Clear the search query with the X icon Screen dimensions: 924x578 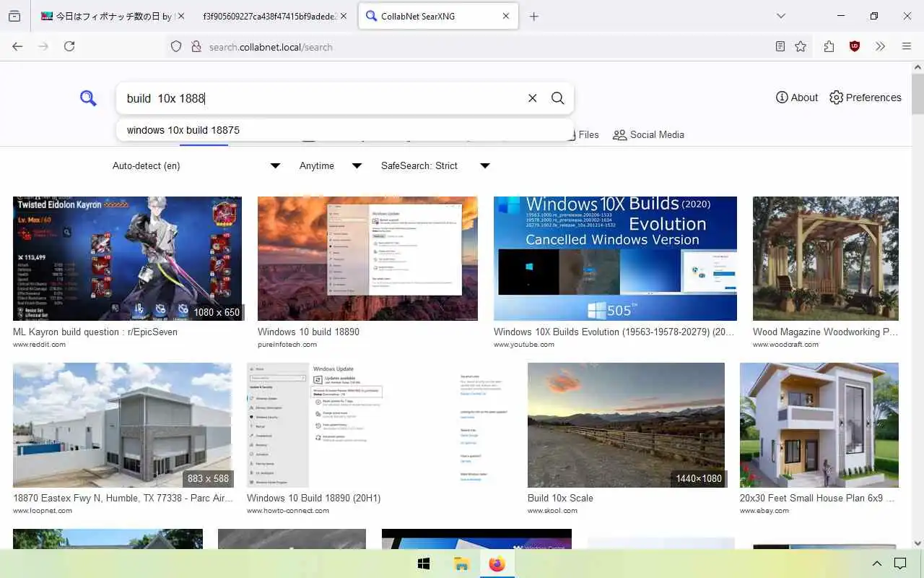pos(533,98)
